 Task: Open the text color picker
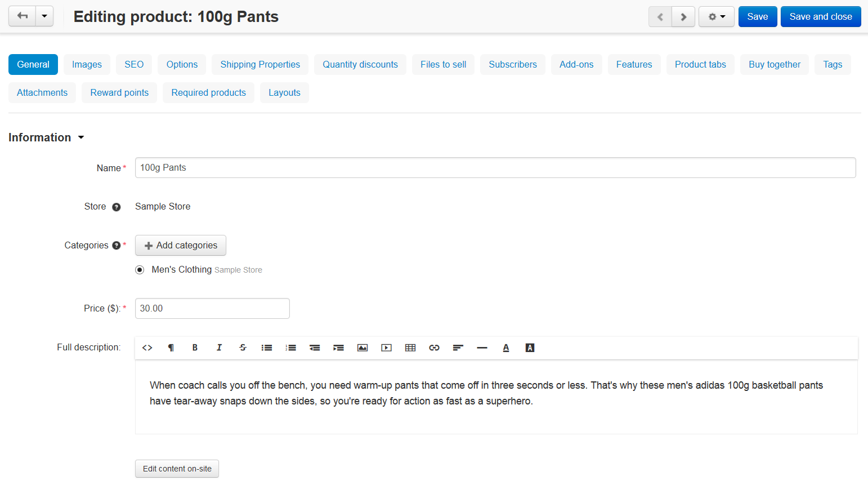pos(506,348)
